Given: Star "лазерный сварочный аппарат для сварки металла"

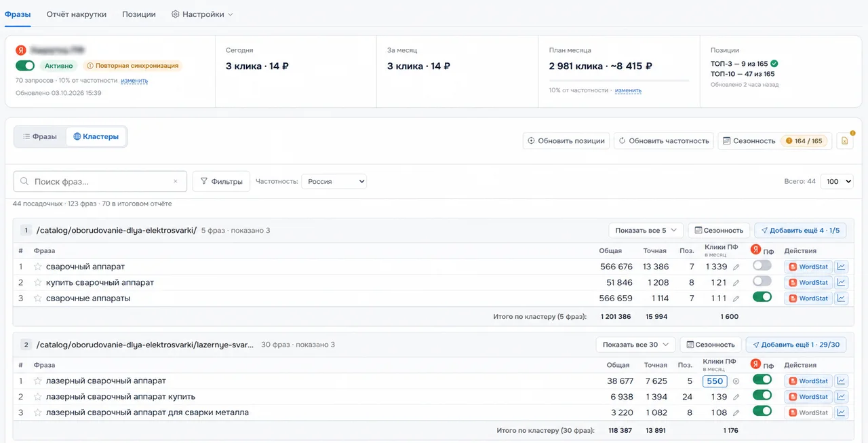Looking at the screenshot, I should point(38,412).
